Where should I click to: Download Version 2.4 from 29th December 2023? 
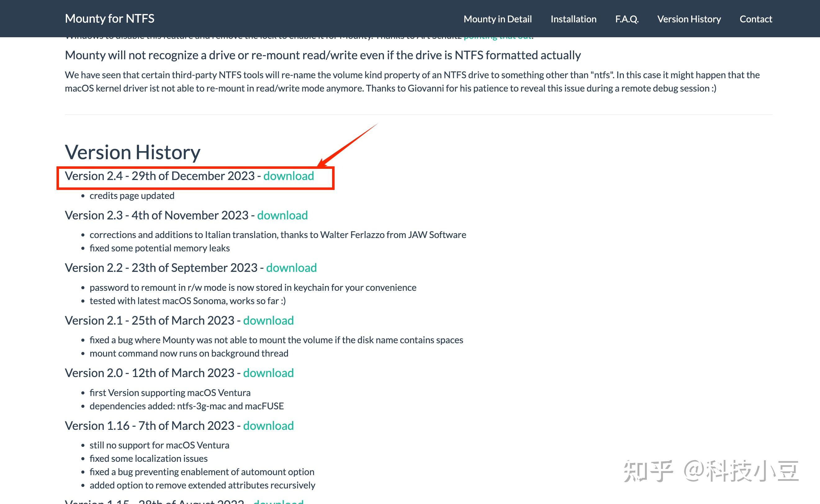pyautogui.click(x=288, y=176)
